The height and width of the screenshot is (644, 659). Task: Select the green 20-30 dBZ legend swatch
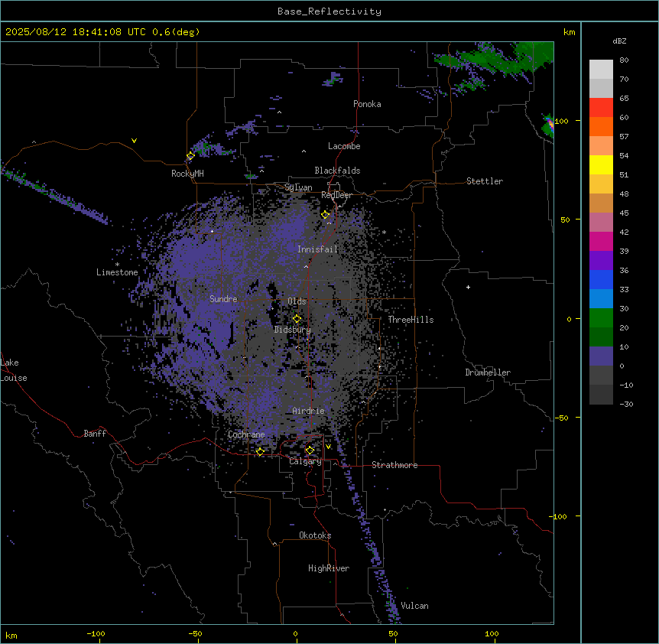pos(601,318)
